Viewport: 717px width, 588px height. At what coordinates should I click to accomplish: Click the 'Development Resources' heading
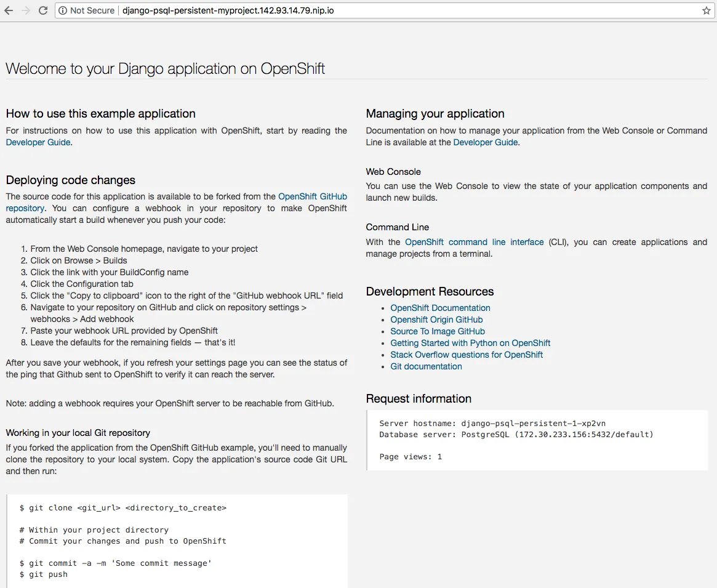coord(430,292)
